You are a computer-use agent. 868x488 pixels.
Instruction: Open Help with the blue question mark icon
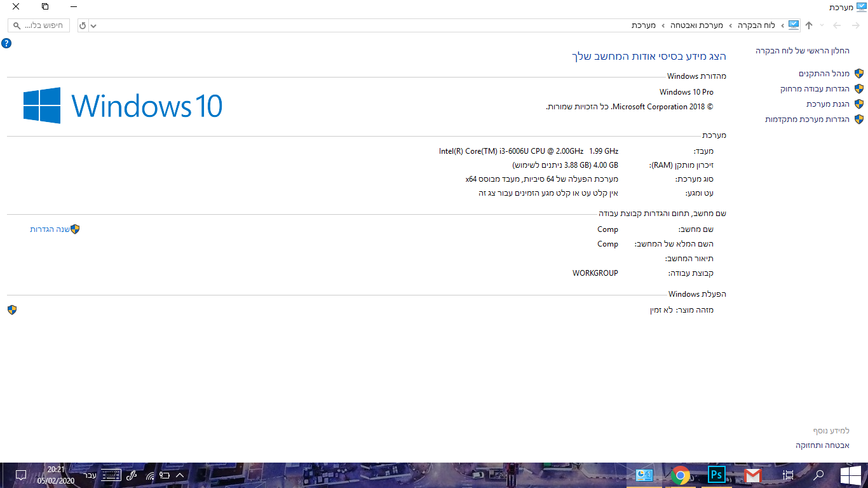click(6, 43)
